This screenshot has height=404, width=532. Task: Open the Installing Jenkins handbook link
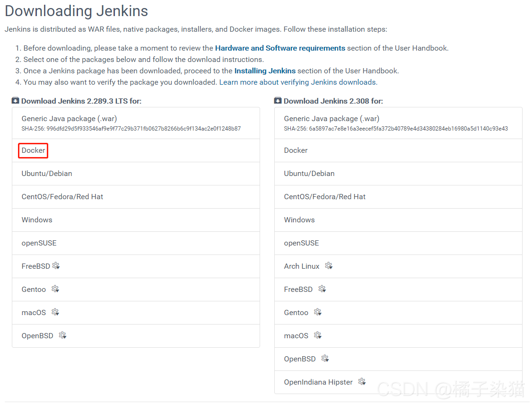[265, 71]
